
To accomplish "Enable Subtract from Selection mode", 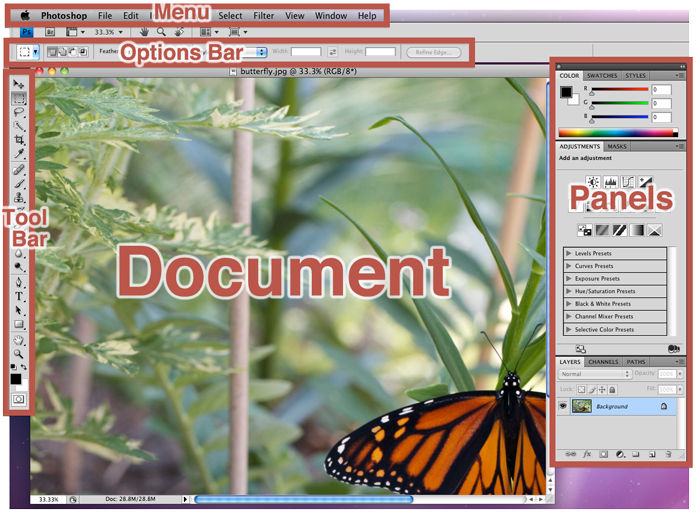I will pyautogui.click(x=73, y=52).
